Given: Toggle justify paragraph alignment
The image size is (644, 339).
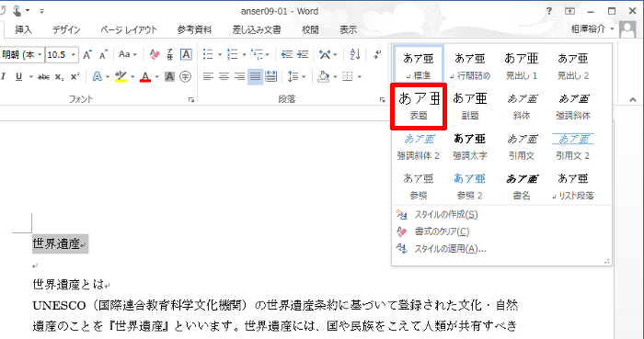Looking at the screenshot, I should 256,76.
